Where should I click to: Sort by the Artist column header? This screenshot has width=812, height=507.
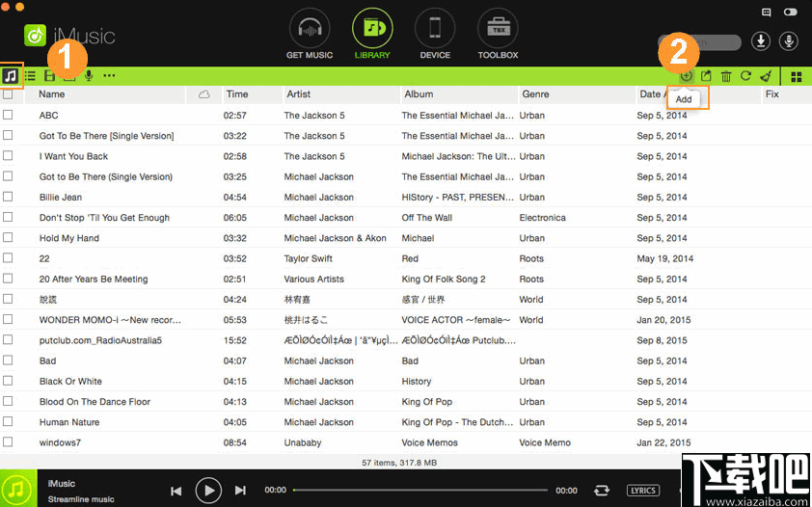298,94
